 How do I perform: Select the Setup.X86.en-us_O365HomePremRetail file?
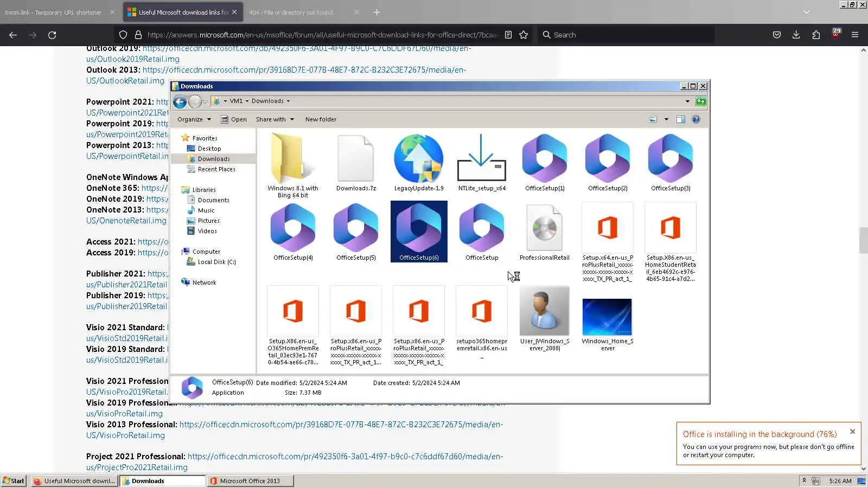click(293, 326)
